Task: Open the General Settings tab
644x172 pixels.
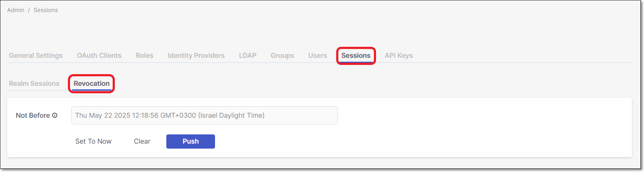Action: (36, 55)
